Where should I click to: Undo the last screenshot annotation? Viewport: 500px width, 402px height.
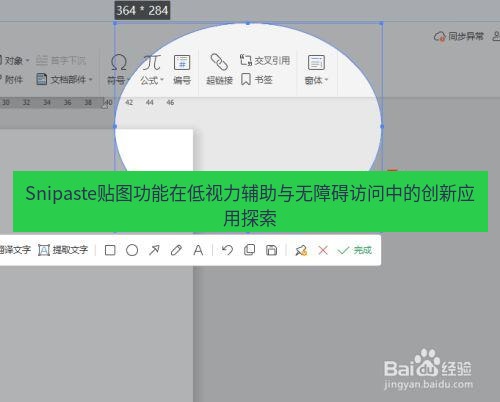click(x=227, y=250)
